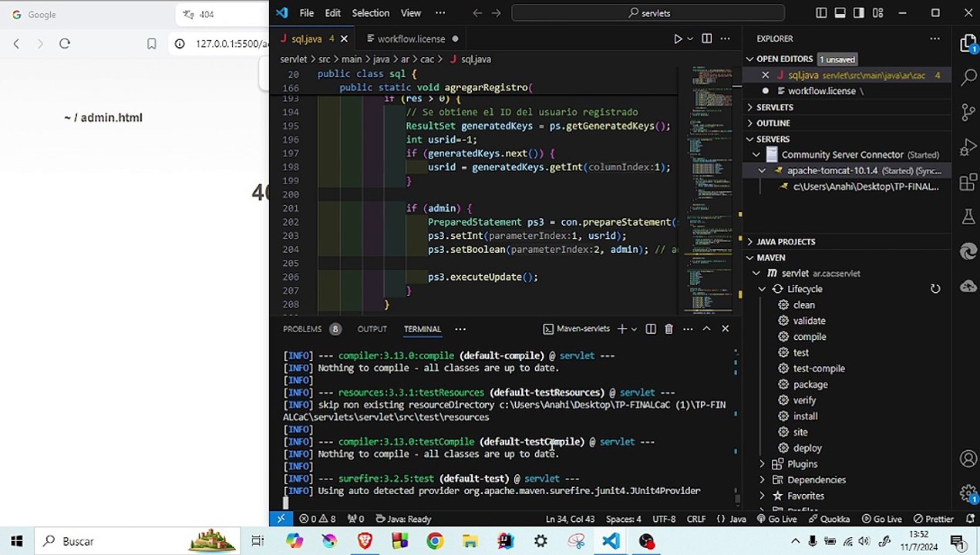The image size is (980, 555).
Task: Open the Accounts icon in activity bar
Action: [968, 459]
